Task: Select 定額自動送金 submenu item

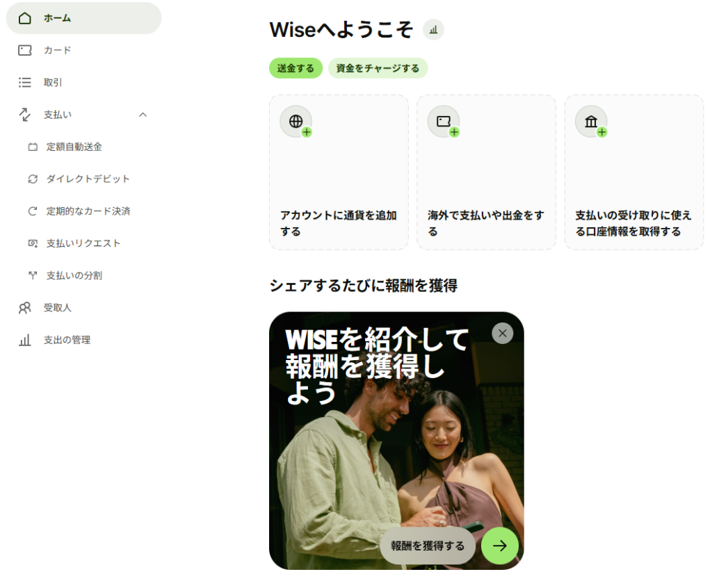Action: click(74, 147)
